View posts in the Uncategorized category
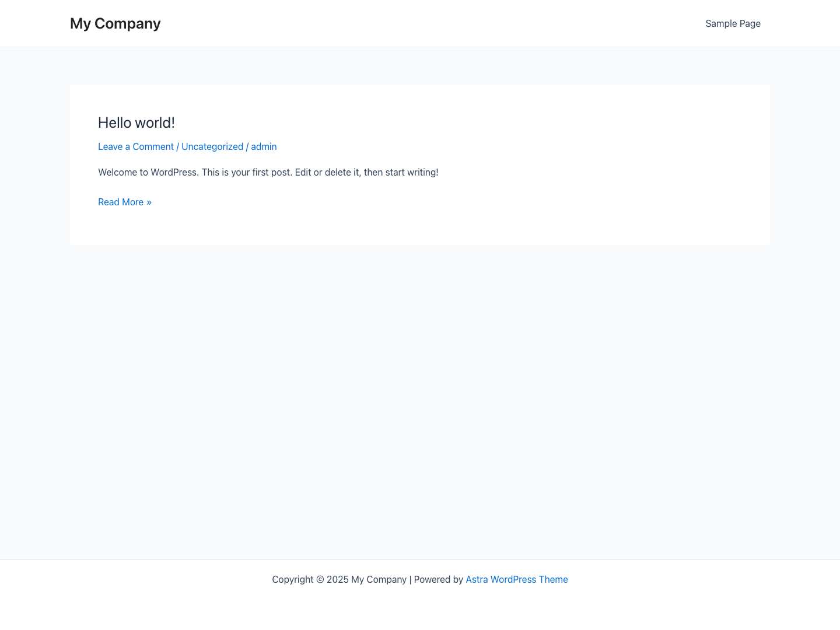Image resolution: width=840 pixels, height=630 pixels. point(212,146)
